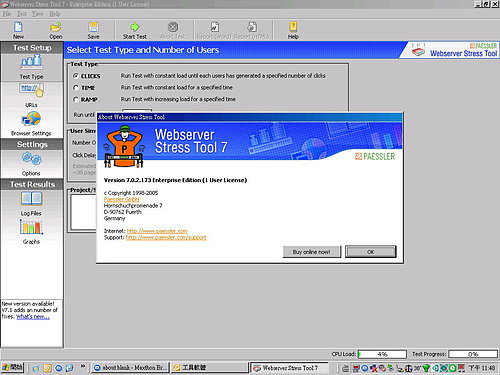
Task: Save the test using the Save icon
Action: coord(93,30)
